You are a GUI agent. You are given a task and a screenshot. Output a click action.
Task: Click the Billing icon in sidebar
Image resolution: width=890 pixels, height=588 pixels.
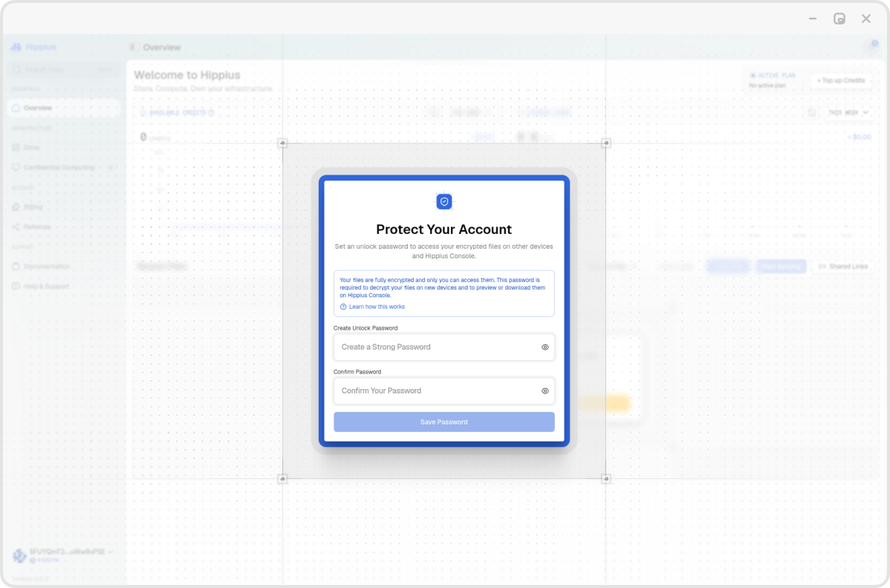(x=16, y=207)
